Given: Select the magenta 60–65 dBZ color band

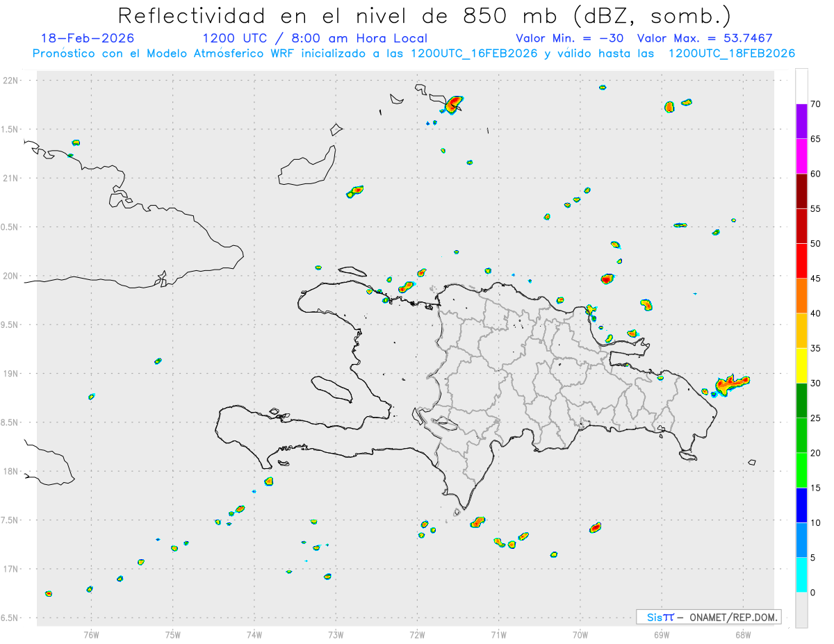Looking at the screenshot, I should pyautogui.click(x=801, y=156).
